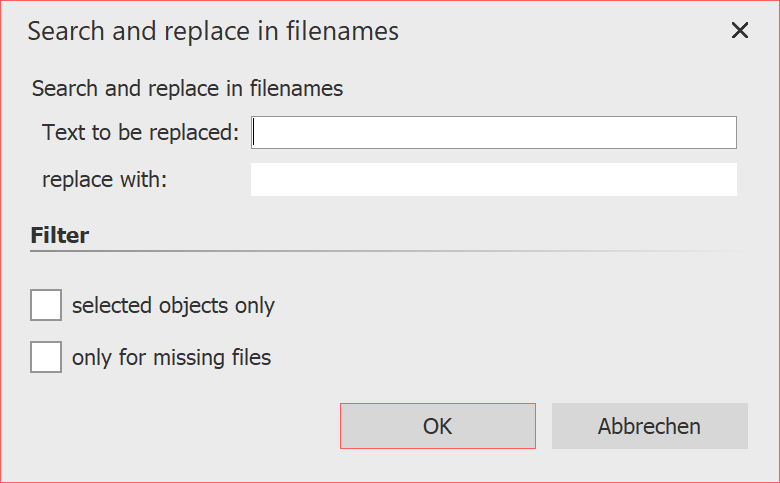
Task: Click the "selected objects only" label text
Action: (173, 305)
